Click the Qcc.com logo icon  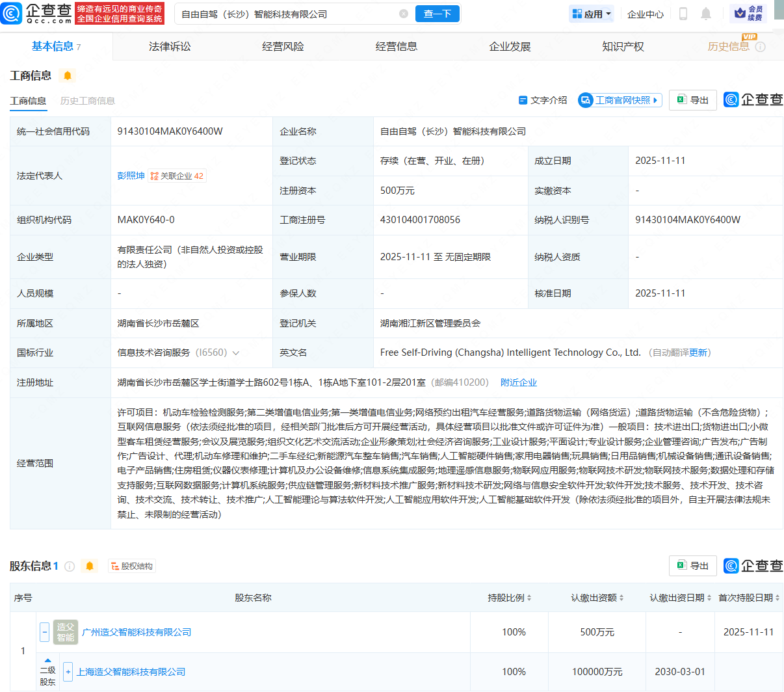click(12, 14)
